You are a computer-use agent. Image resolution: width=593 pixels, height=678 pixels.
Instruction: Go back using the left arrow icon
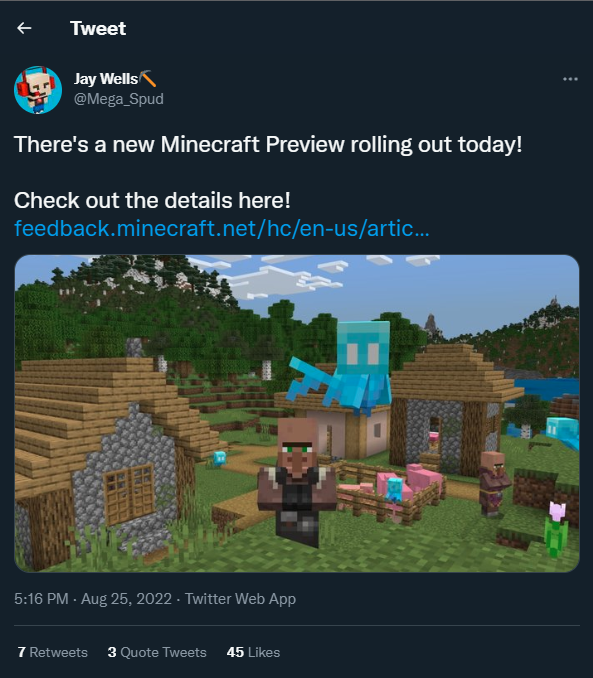(24, 29)
